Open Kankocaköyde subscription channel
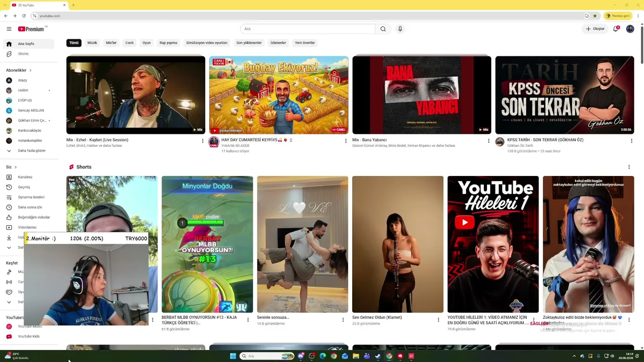Viewport: 644px width, 362px height. [29, 131]
